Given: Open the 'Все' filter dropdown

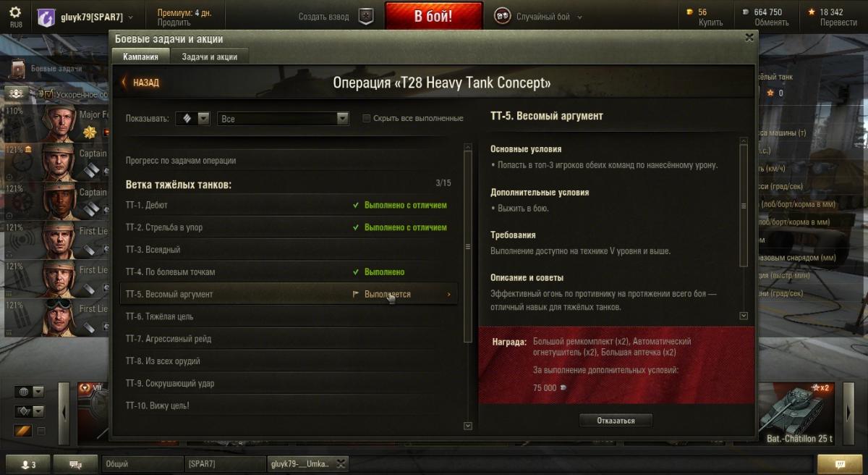Looking at the screenshot, I should point(284,118).
